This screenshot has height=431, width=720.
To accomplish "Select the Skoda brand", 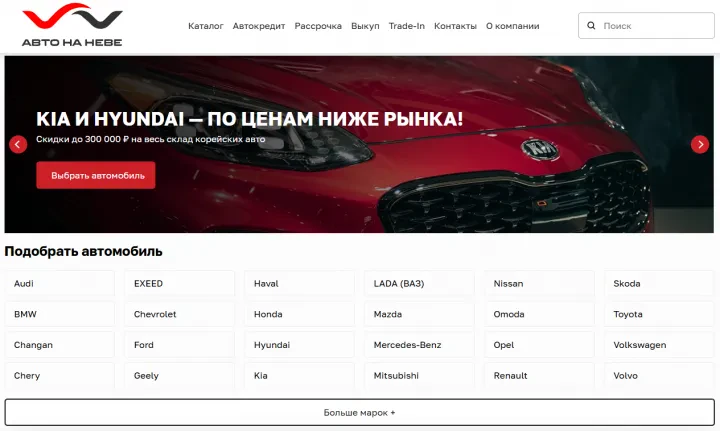I will pos(659,283).
